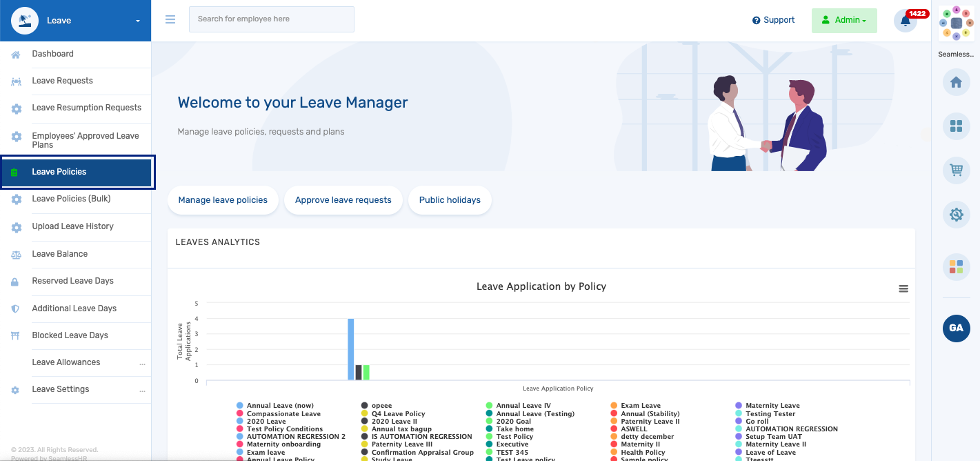
Task: Expand the Leave Settings ellipsis submenu
Action: (x=143, y=390)
